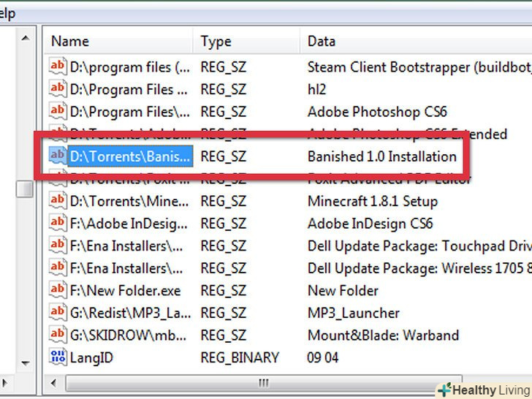Click the Banished 1.0 Installation data cell

(x=382, y=156)
